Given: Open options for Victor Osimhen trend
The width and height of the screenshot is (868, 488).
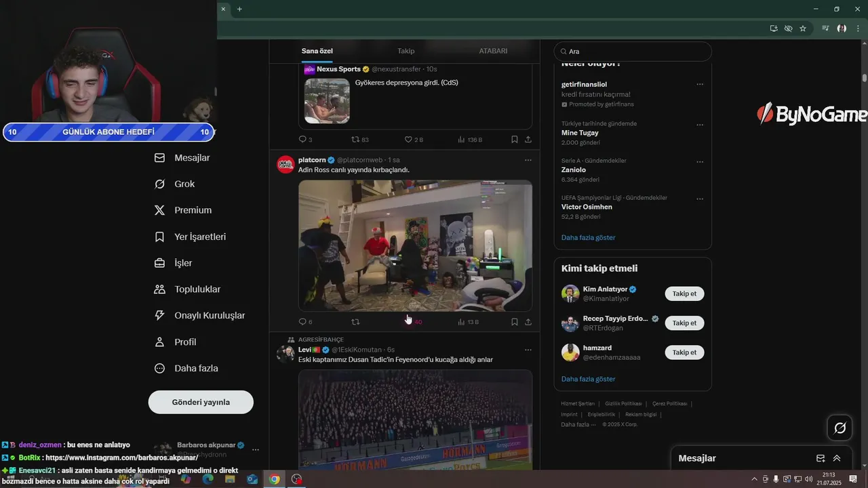Looking at the screenshot, I should click(700, 199).
